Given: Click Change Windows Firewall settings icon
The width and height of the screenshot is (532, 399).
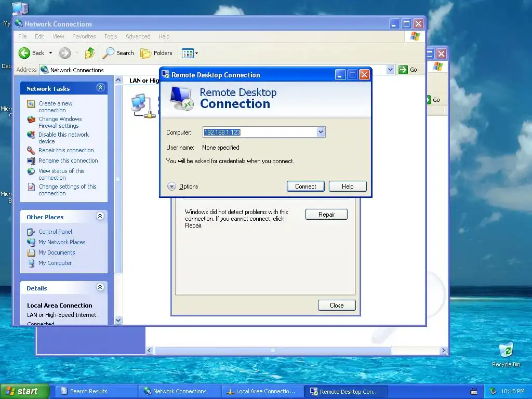Looking at the screenshot, I should [31, 119].
